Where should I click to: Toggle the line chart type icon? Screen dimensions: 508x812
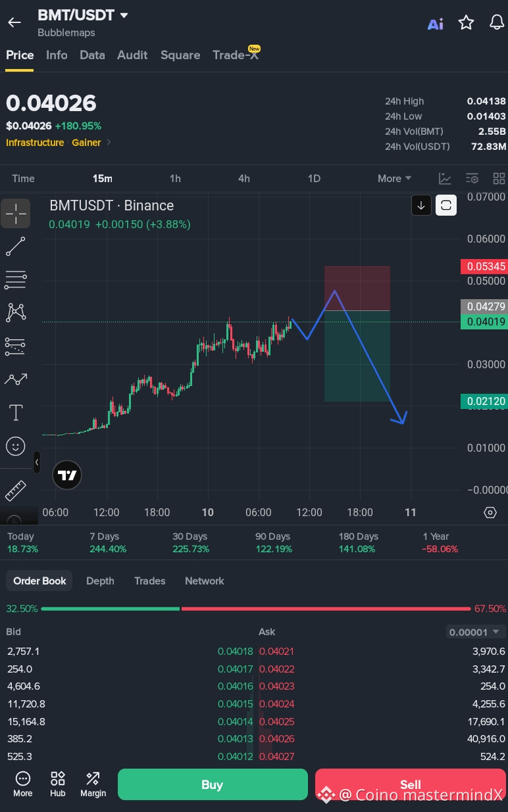(445, 179)
